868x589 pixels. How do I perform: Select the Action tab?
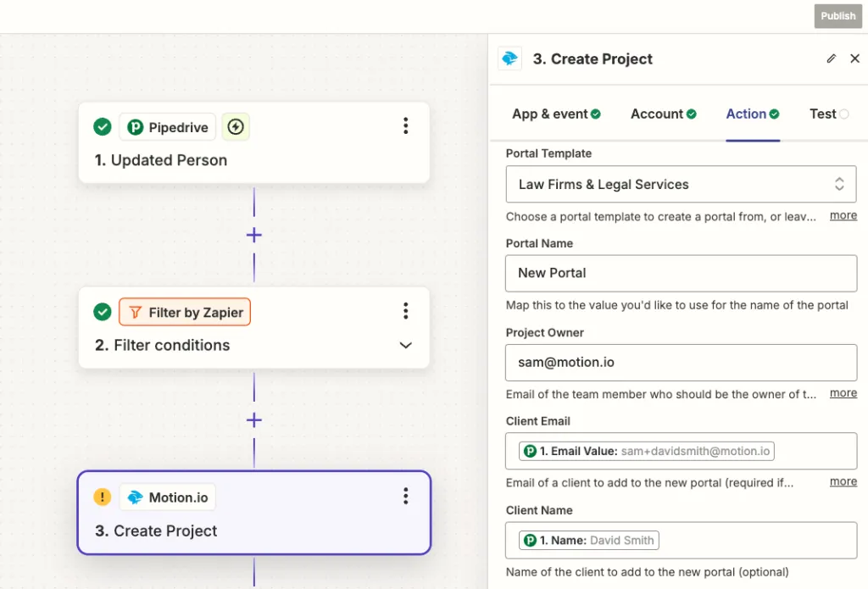click(753, 114)
